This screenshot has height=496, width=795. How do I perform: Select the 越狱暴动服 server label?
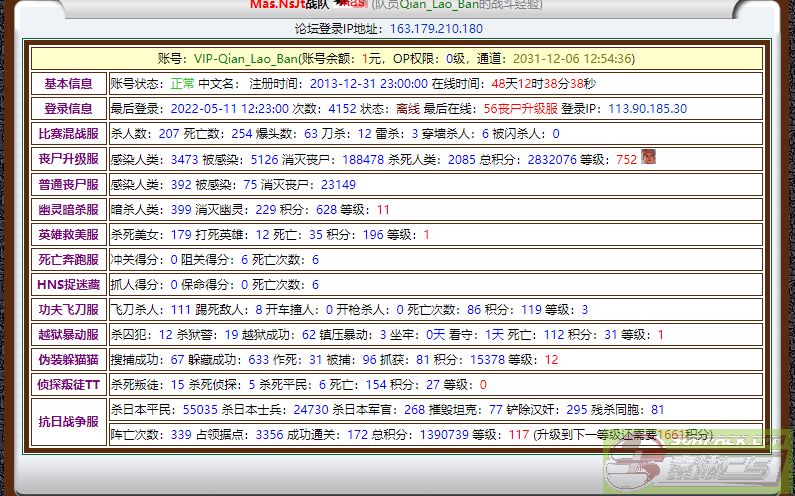click(x=68, y=335)
